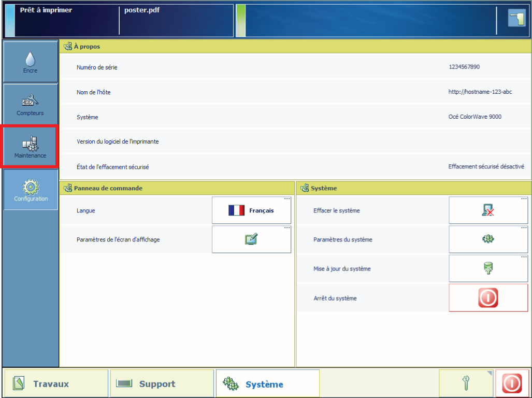This screenshot has height=398, width=532.
Task: Click the Océ ColorWave 9000 value
Action: pos(475,117)
